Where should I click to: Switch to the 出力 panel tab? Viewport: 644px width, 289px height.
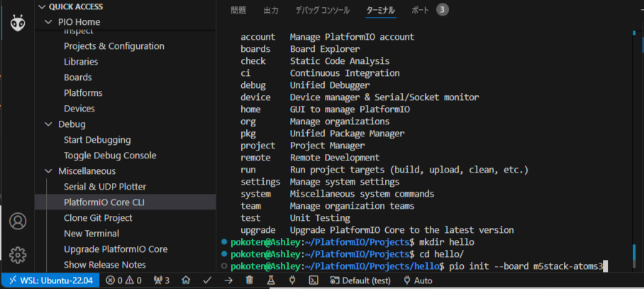(271, 10)
